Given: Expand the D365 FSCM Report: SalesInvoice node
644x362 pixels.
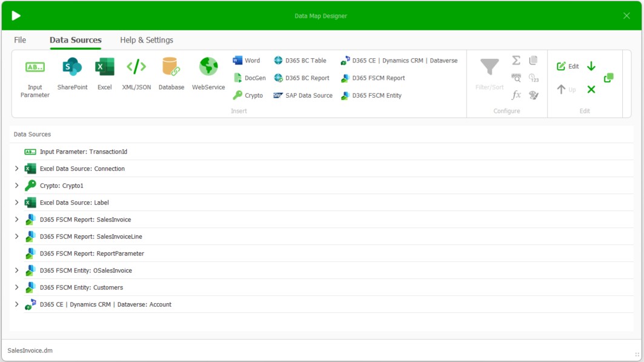Looking at the screenshot, I should pos(16,220).
